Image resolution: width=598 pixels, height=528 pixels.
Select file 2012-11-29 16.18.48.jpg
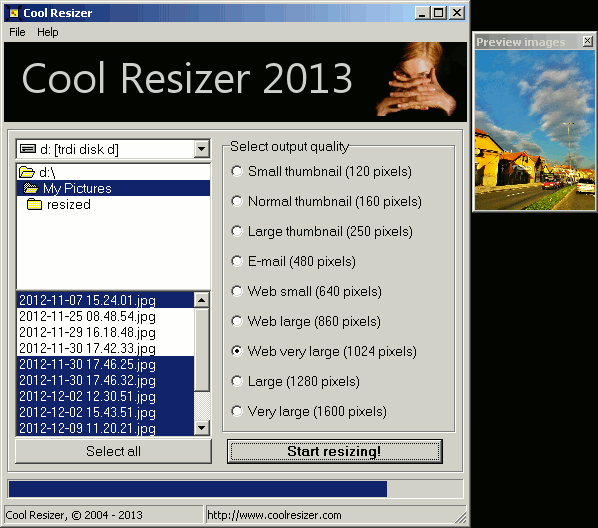[106, 332]
